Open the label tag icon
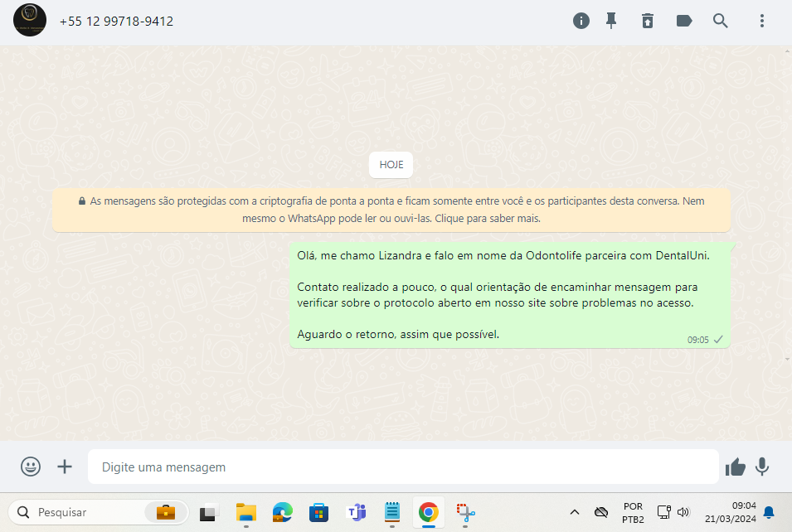 684,21
